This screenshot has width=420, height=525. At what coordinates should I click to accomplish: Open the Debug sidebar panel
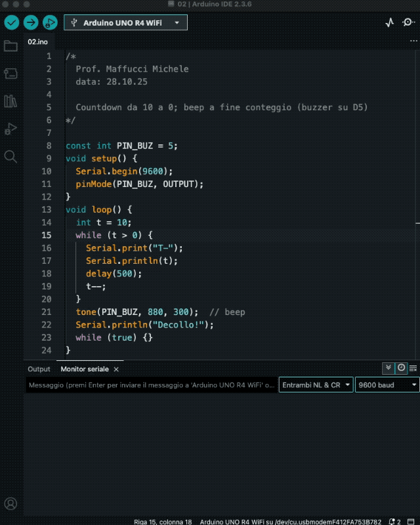[x=10, y=129]
